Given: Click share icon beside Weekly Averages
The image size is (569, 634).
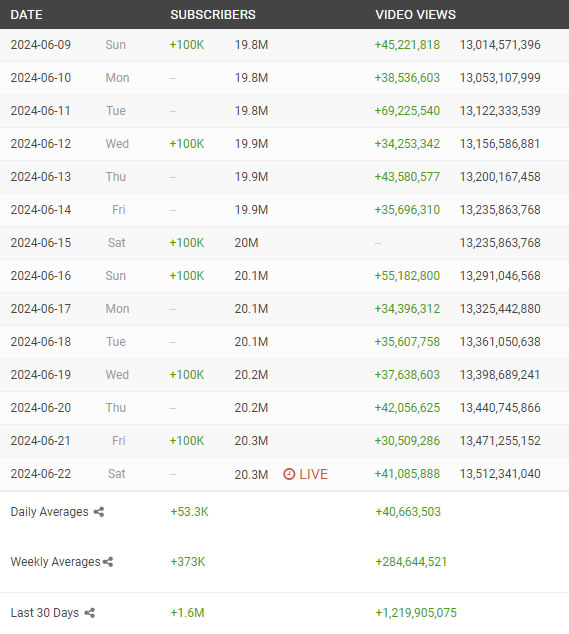Looking at the screenshot, I should [108, 562].
